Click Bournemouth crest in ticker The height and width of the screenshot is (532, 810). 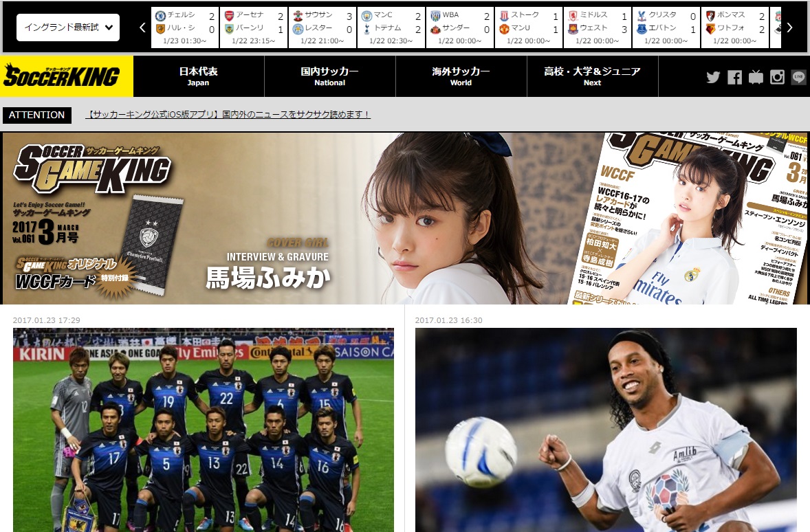click(x=710, y=16)
